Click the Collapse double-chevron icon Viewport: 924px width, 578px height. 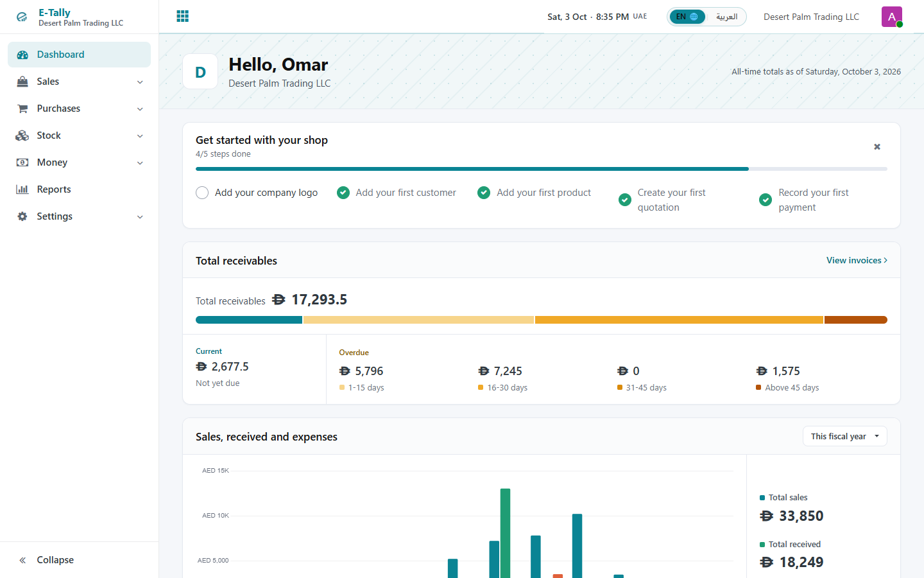22,560
